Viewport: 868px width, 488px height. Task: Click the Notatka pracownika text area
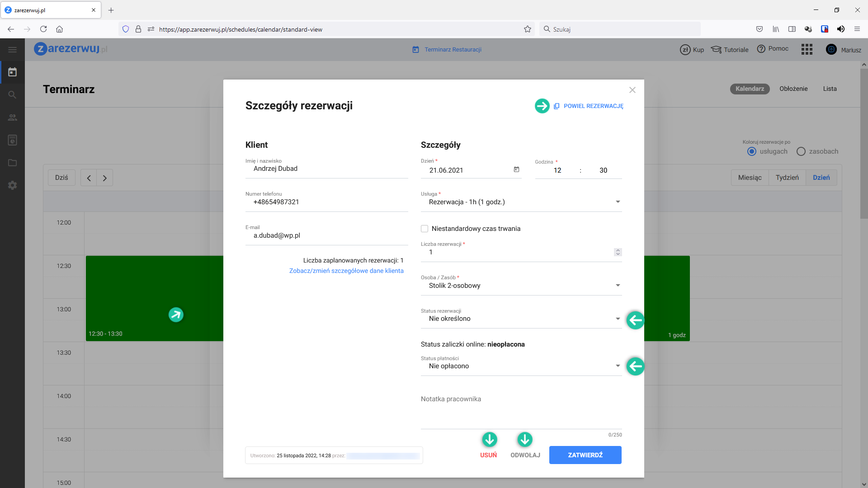click(x=521, y=411)
